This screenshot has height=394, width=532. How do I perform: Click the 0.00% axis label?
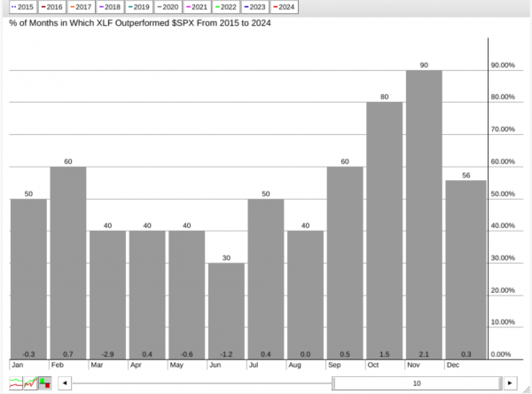pos(501,354)
